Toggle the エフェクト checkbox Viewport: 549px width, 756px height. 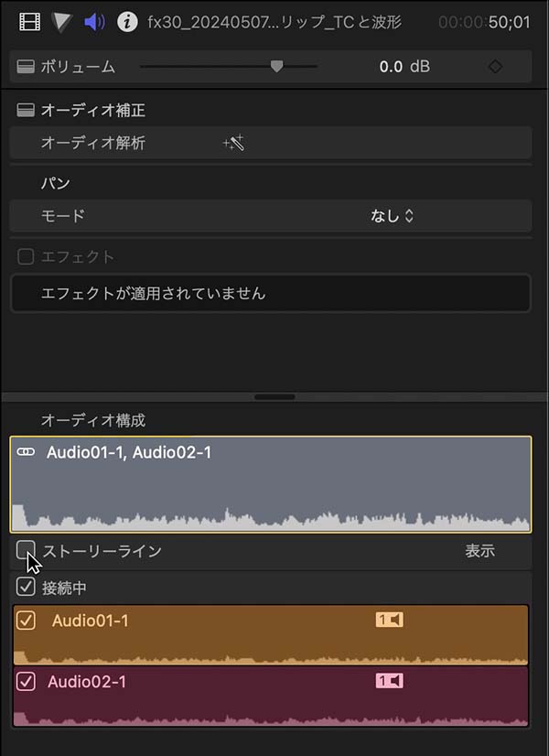(x=26, y=256)
